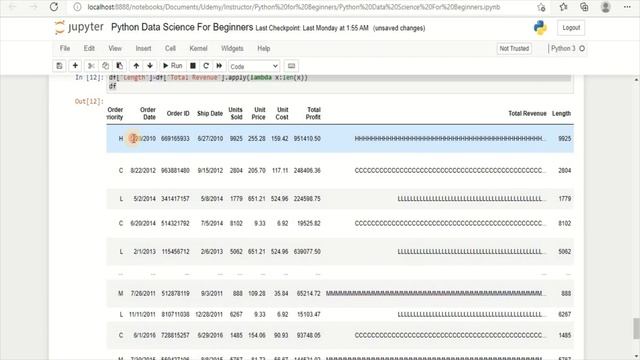Click the Jupyter logo
This screenshot has width=640, height=360.
[x=80, y=27]
